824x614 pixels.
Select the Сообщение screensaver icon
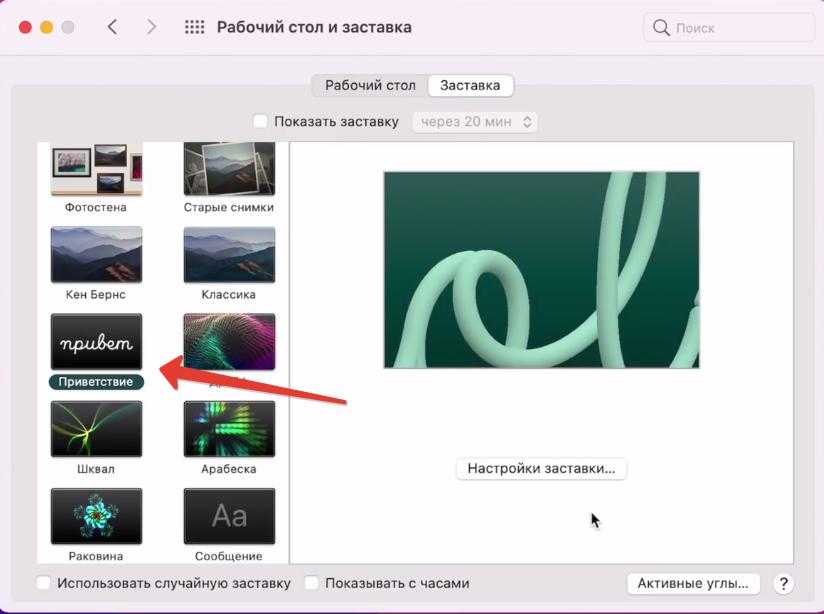click(x=229, y=515)
